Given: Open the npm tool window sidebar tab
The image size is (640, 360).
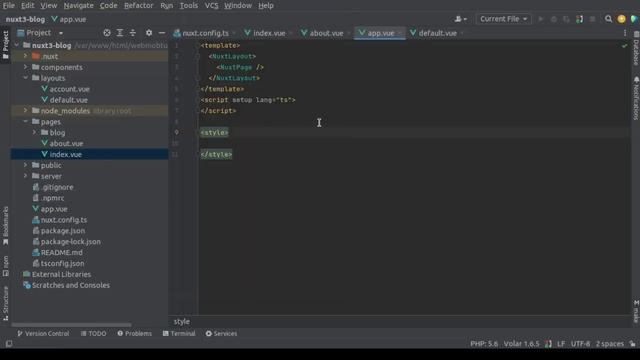Looking at the screenshot, I should pos(5,266).
